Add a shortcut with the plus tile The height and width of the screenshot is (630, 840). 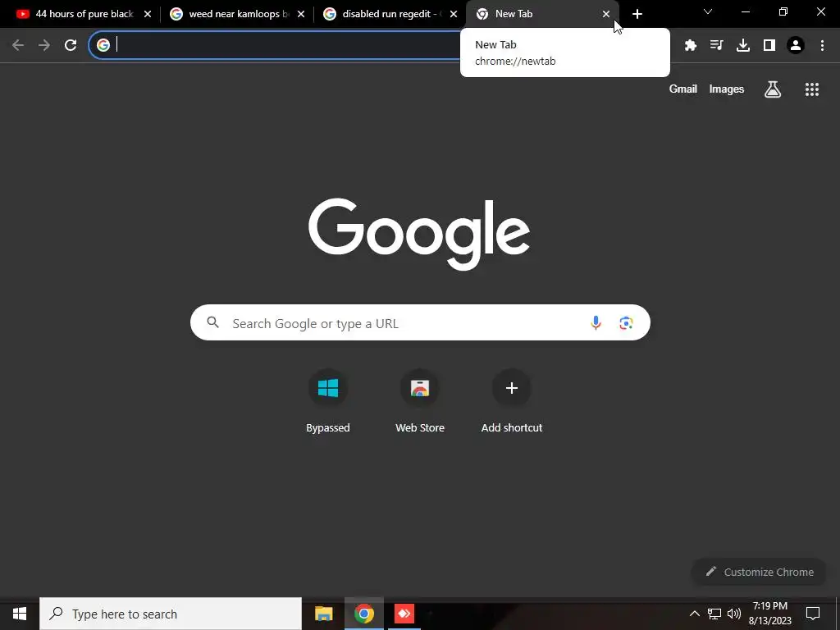(512, 400)
